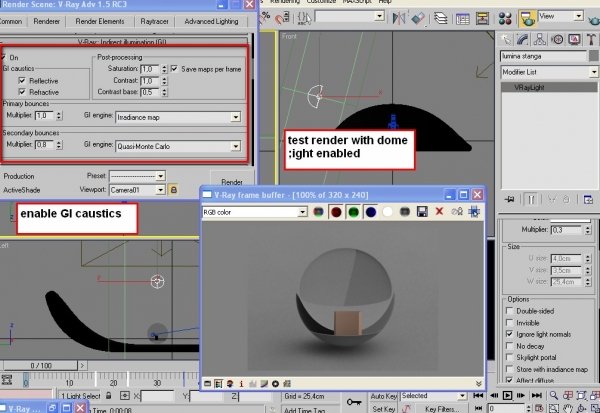Toggle Reflective GI caustics checkbox
Viewport: 600px width, 413px height.
[22, 80]
